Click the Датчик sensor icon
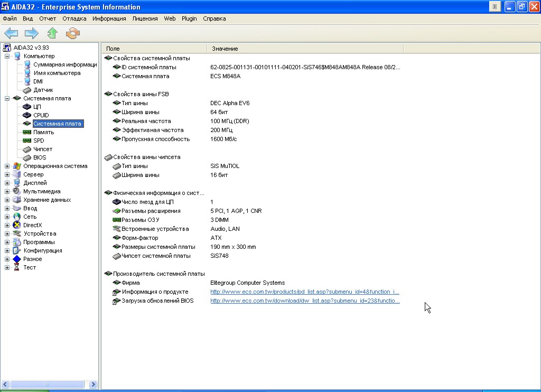541x392 pixels. pyautogui.click(x=27, y=90)
